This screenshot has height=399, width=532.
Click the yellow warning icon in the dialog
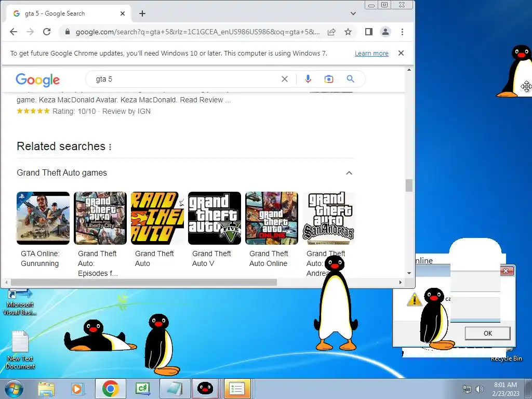[x=414, y=299]
